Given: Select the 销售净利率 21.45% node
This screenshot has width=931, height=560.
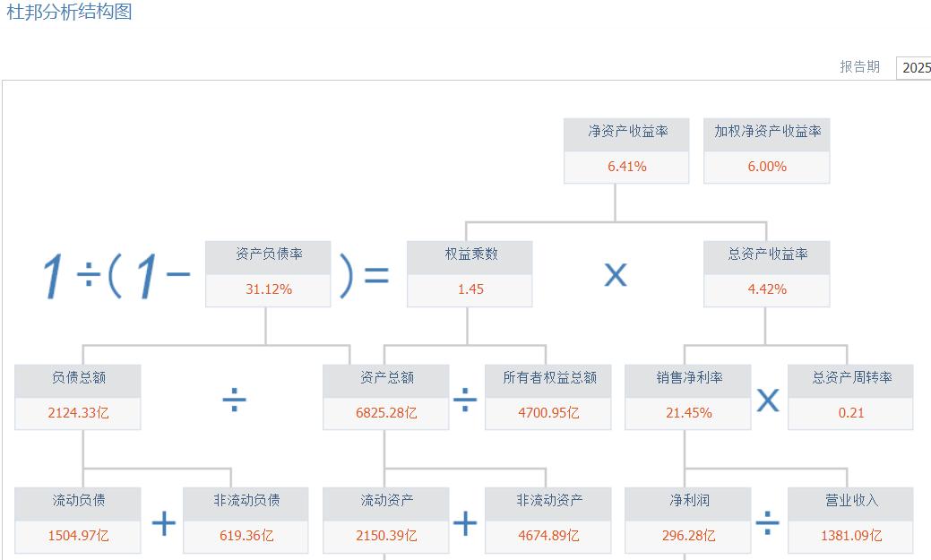Looking at the screenshot, I should (687, 395).
